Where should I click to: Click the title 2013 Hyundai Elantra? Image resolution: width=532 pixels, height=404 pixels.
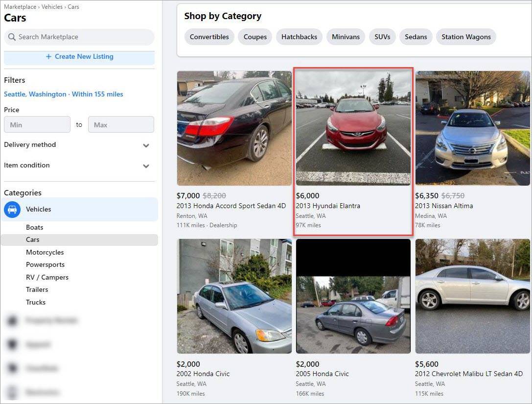pos(328,206)
